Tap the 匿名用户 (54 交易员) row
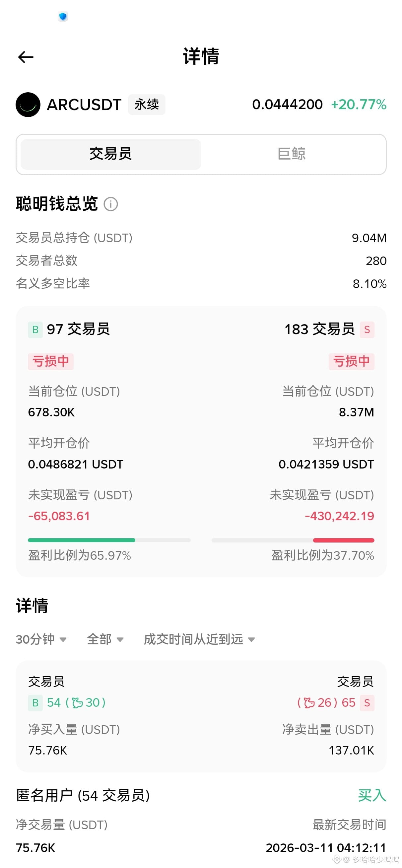 tap(201, 795)
